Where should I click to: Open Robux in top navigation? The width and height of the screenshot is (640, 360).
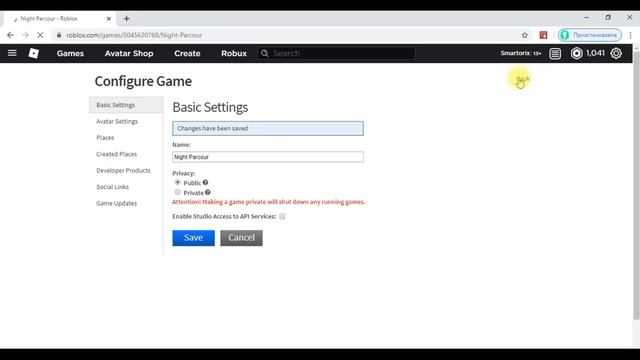[x=234, y=53]
